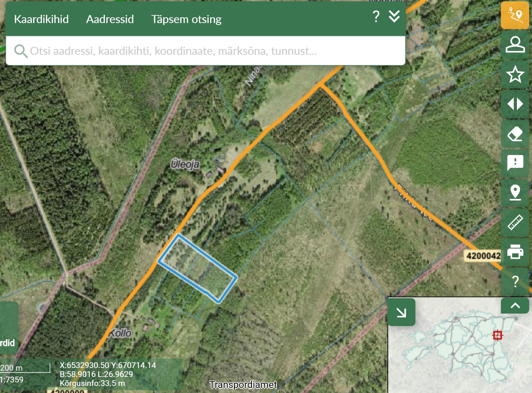The height and width of the screenshot is (393, 532).
Task: Open Täpsem otsing advanced search
Action: [186, 19]
